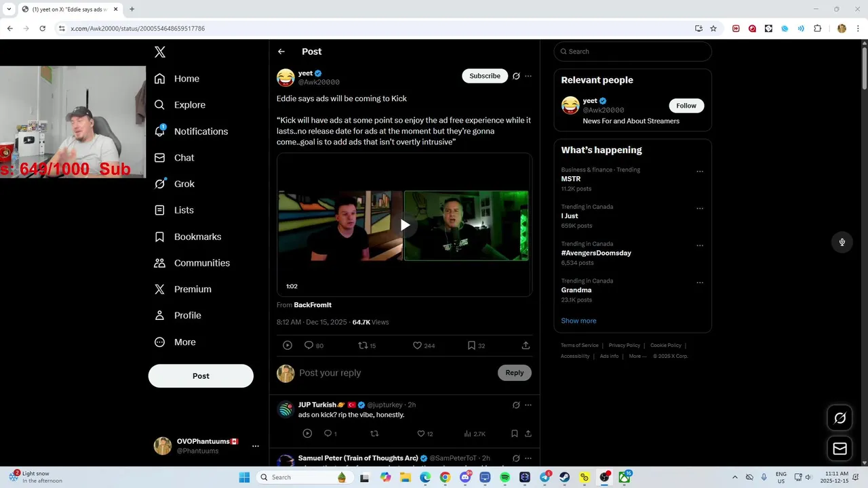Open #AvengersDoomsday trending topic
The width and height of the screenshot is (868, 488).
coord(596,253)
